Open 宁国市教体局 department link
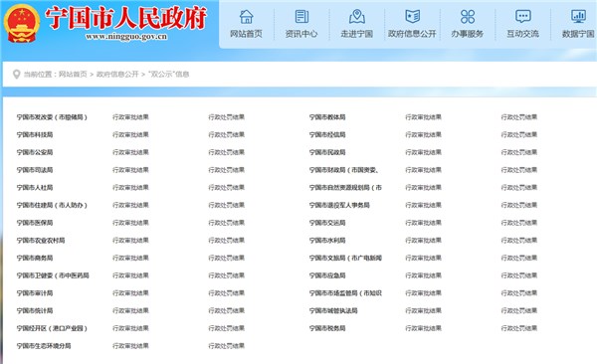The image size is (597, 364). (x=327, y=117)
